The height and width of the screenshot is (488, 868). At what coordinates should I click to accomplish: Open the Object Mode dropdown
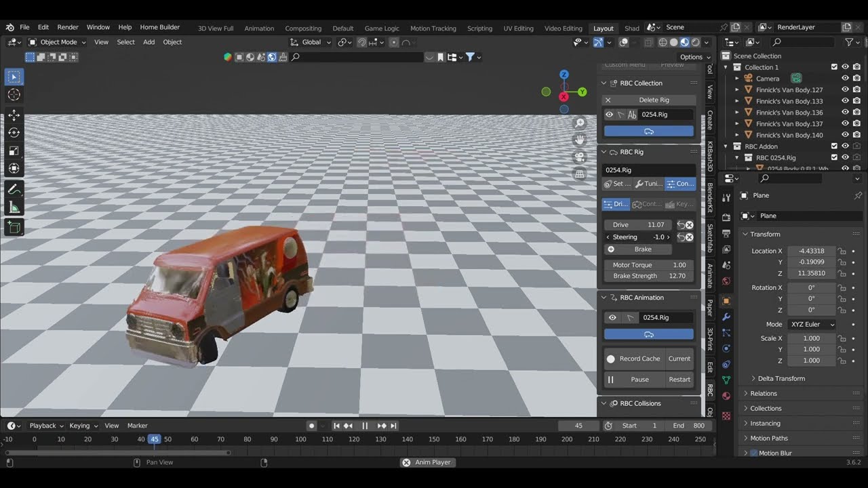58,42
